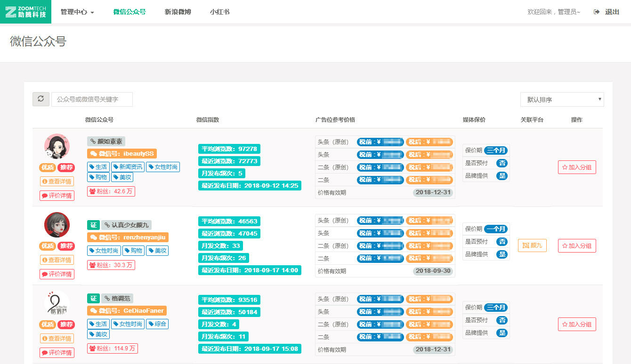Select the 美妆 tag under 格调范
631x364 pixels.
(98, 334)
